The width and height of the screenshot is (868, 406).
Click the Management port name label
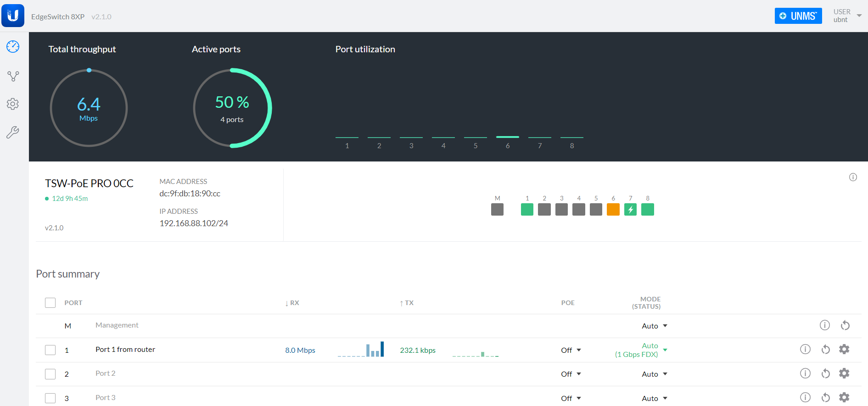point(117,325)
